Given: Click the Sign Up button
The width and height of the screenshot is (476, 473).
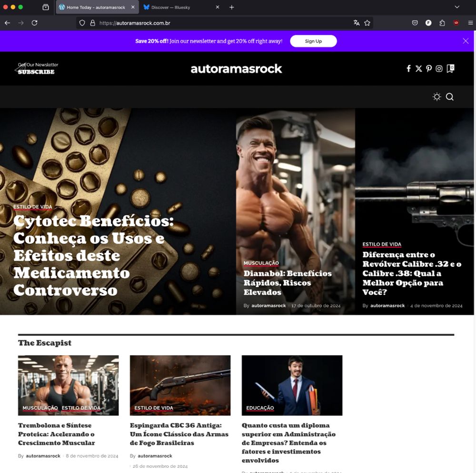Looking at the screenshot, I should 313,41.
